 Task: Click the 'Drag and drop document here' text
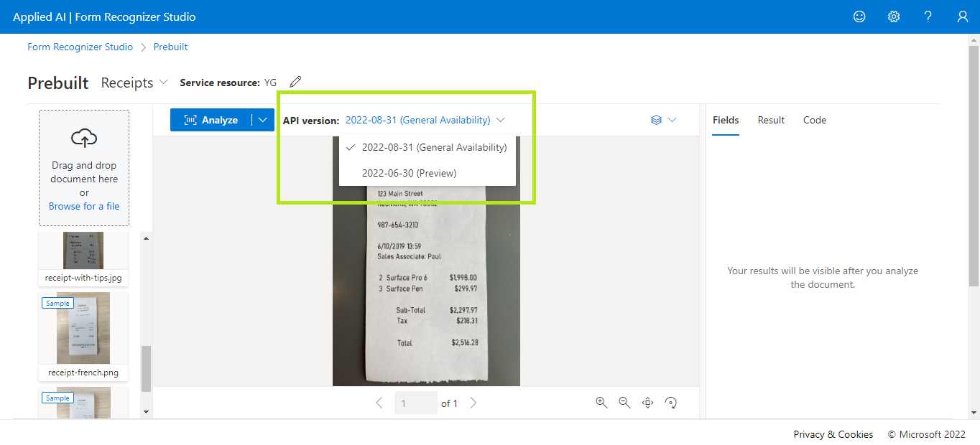coord(84,172)
